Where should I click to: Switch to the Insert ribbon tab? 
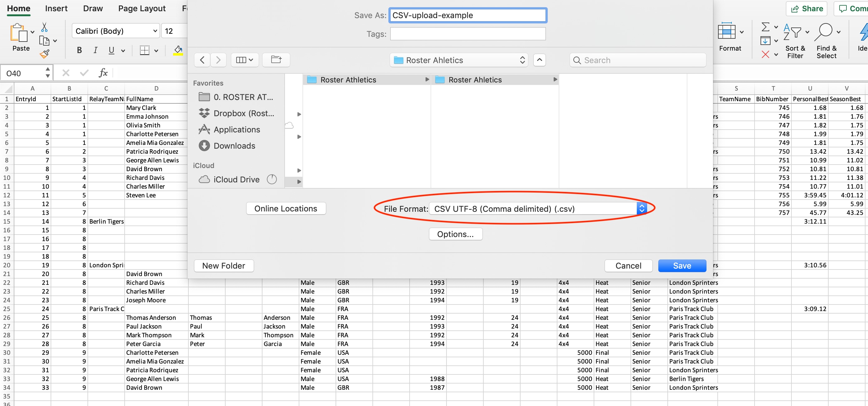tap(56, 8)
